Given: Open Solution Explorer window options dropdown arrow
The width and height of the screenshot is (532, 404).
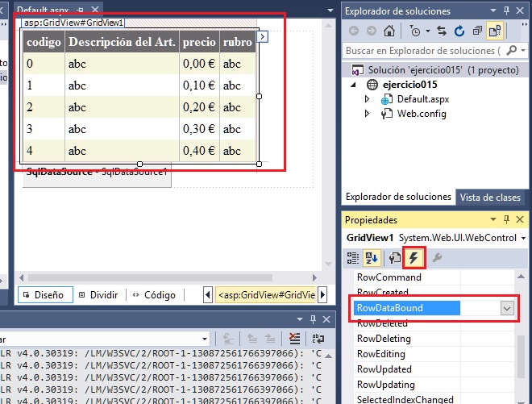Looking at the screenshot, I should 493,10.
